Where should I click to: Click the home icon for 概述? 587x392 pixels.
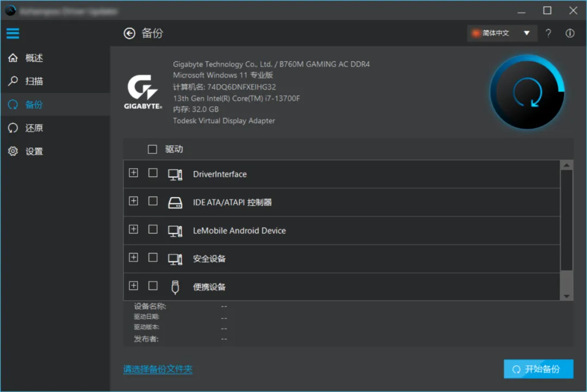(x=13, y=58)
